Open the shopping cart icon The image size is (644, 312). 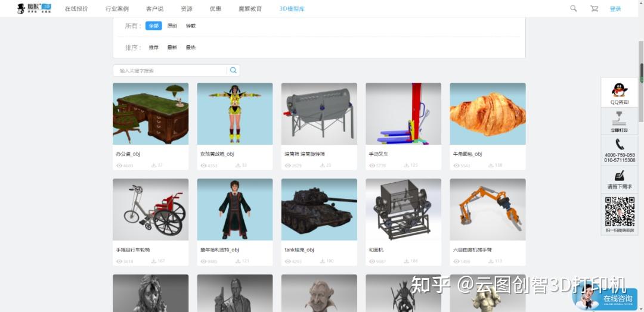point(594,8)
